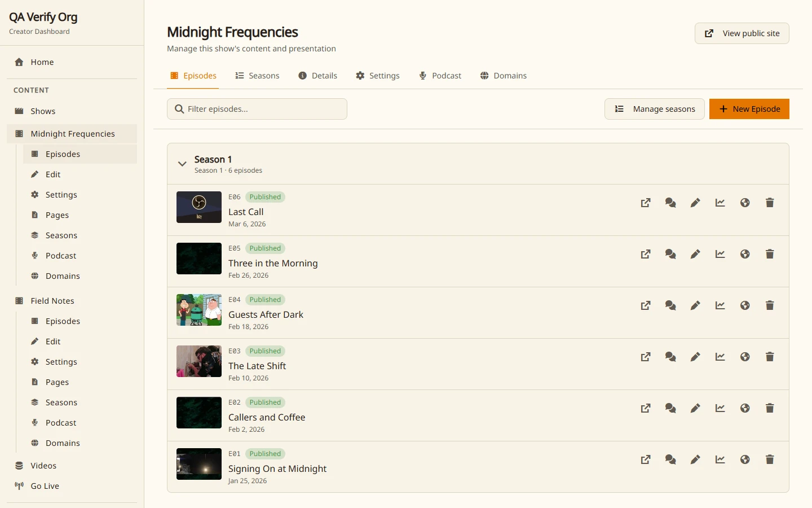Open Settings under Field Notes in sidebar
812x508 pixels.
click(80, 362)
